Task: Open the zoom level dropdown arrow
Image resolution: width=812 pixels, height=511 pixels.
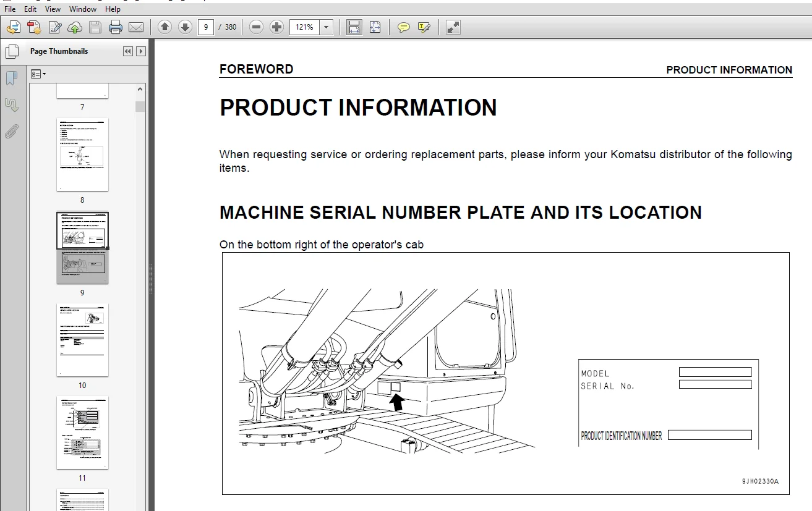Action: 327,27
